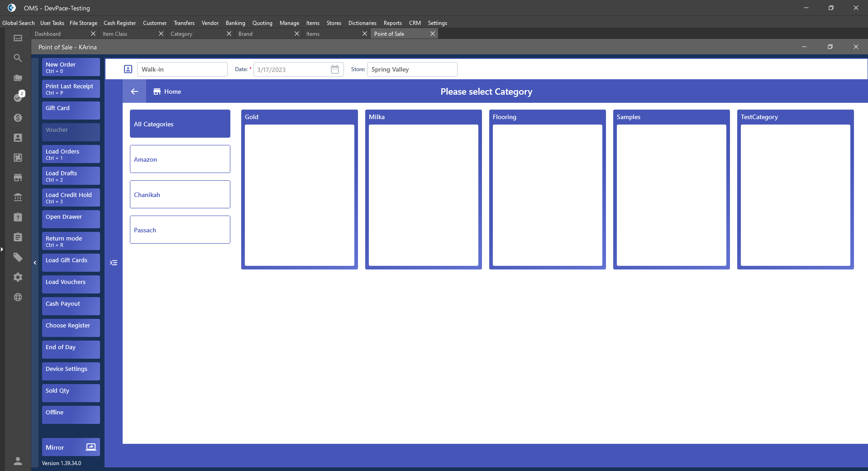Select the All Categories filter
The height and width of the screenshot is (471, 868).
(x=180, y=124)
